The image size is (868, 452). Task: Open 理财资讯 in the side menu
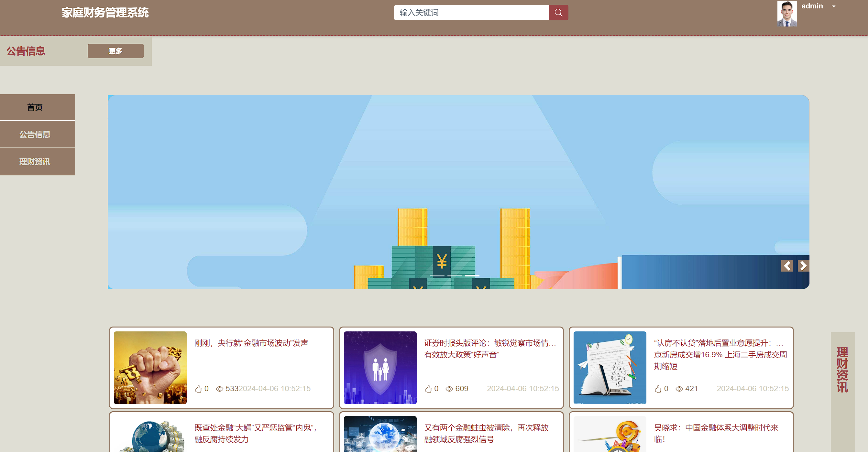(x=35, y=162)
